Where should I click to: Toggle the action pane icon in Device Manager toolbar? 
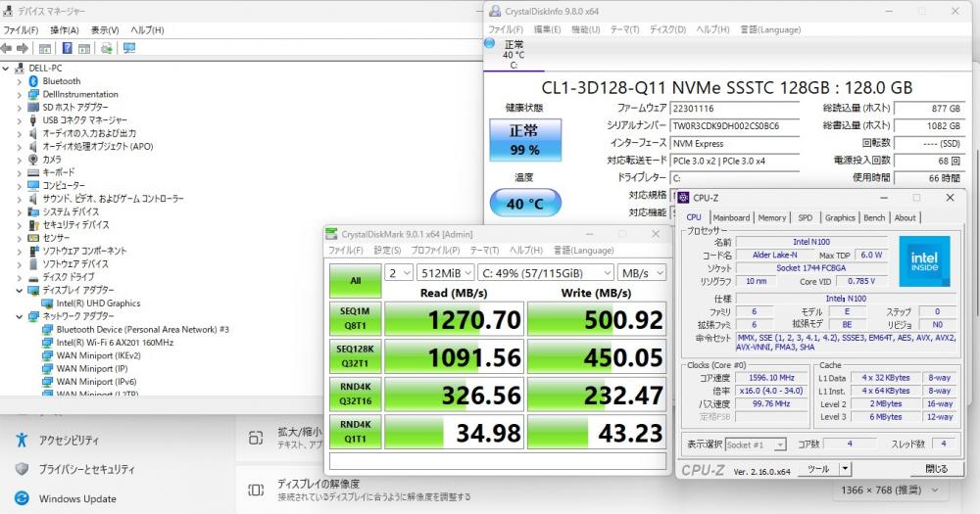[x=84, y=48]
